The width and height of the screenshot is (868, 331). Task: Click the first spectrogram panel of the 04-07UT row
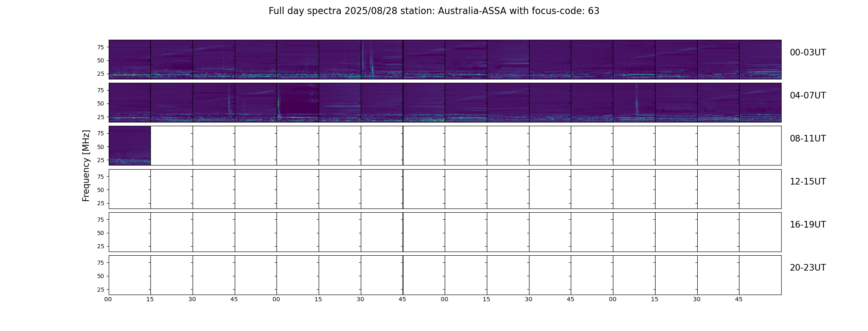130,102
